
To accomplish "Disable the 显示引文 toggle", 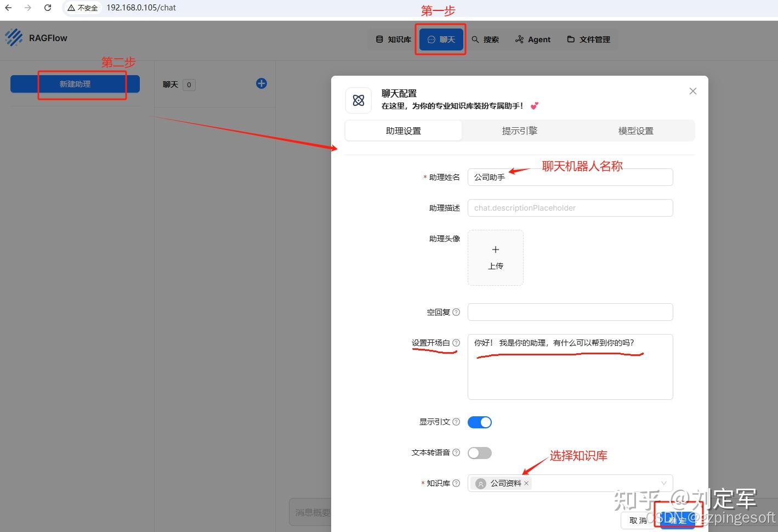I will pyautogui.click(x=480, y=422).
